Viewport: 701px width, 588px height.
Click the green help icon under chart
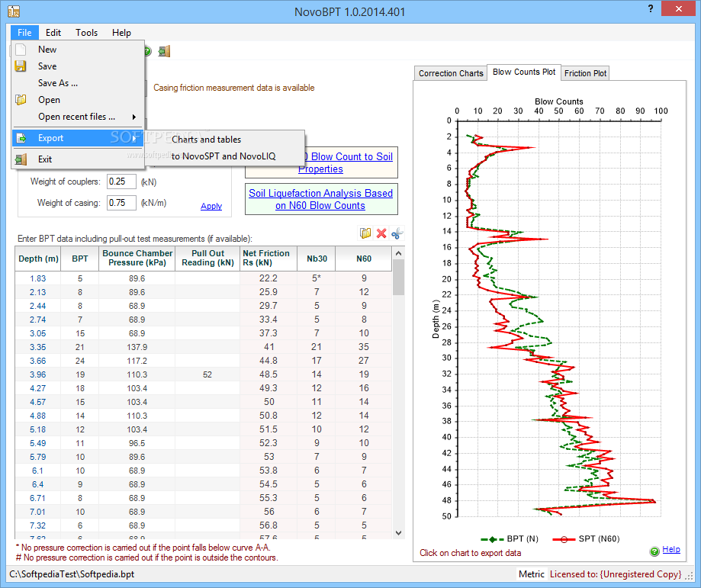654,551
